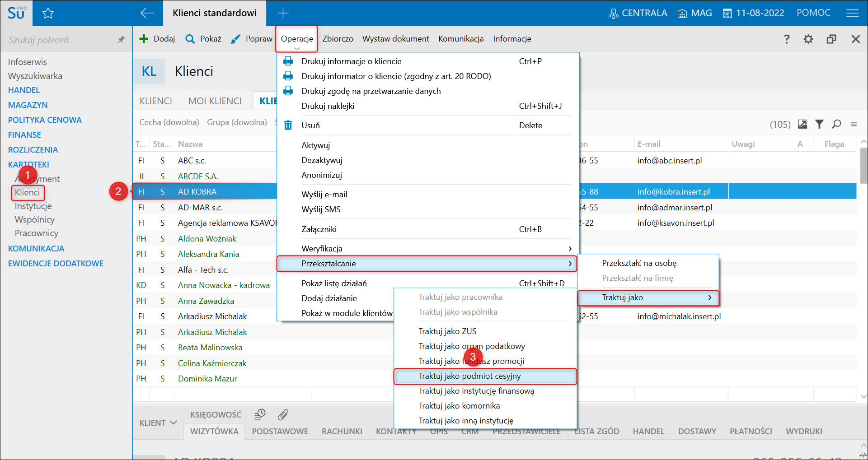Open help question mark icon
This screenshot has height=460, width=868.
[x=787, y=39]
